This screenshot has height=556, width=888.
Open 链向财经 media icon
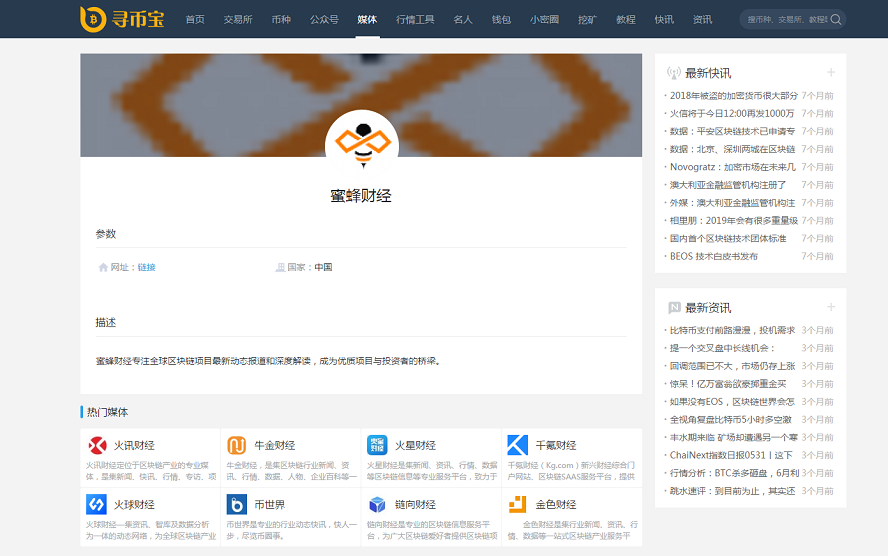(x=377, y=504)
